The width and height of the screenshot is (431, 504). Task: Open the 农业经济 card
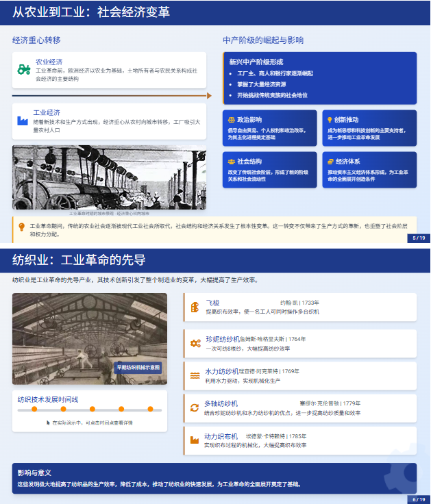[x=109, y=70]
